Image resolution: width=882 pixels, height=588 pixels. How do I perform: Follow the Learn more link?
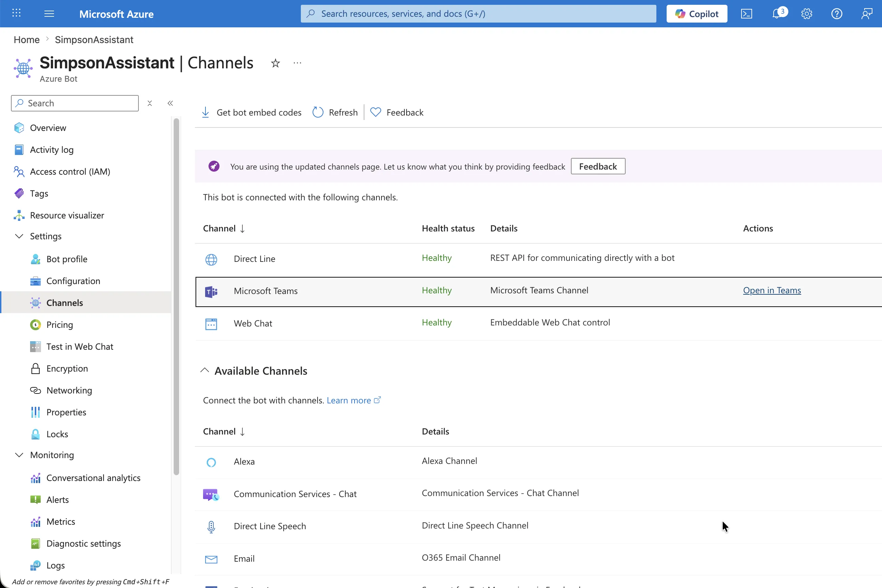(x=353, y=400)
